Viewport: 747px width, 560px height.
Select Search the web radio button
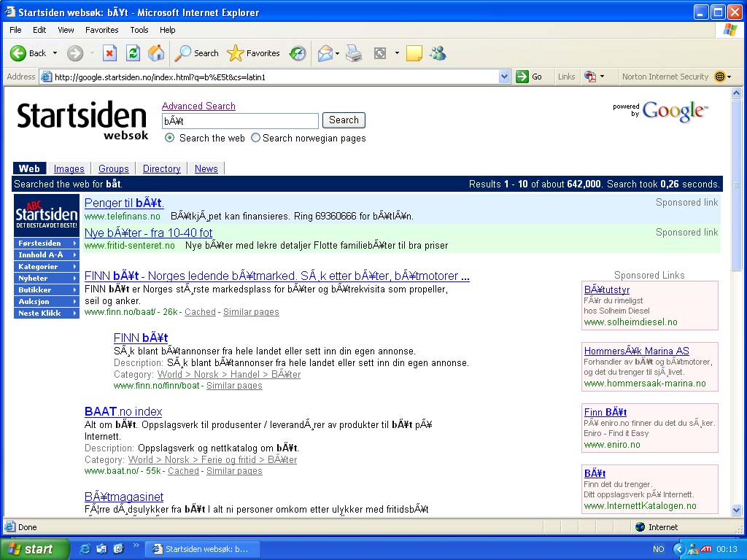(x=169, y=138)
